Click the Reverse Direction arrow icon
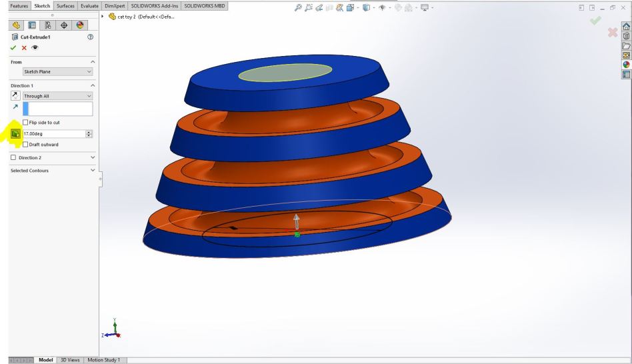 [x=15, y=96]
